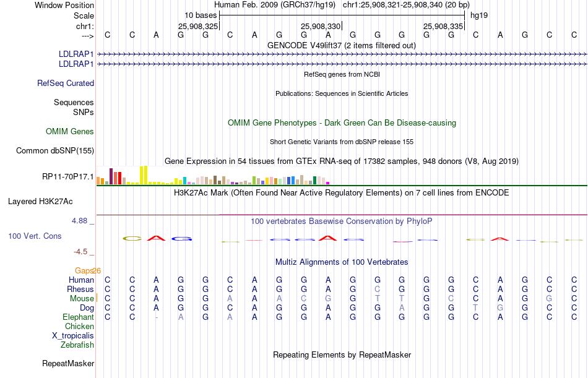
Task: Click the hg19 label next to scale
Action: point(479,15)
